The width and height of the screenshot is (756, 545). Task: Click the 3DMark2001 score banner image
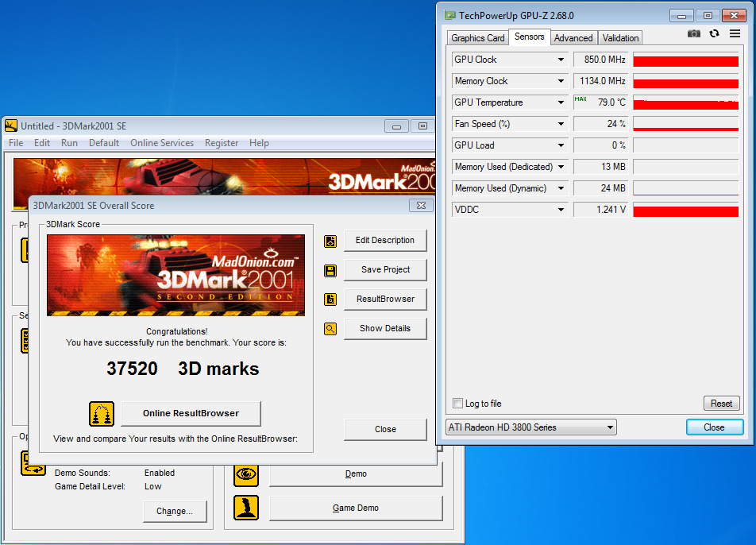[x=176, y=276]
